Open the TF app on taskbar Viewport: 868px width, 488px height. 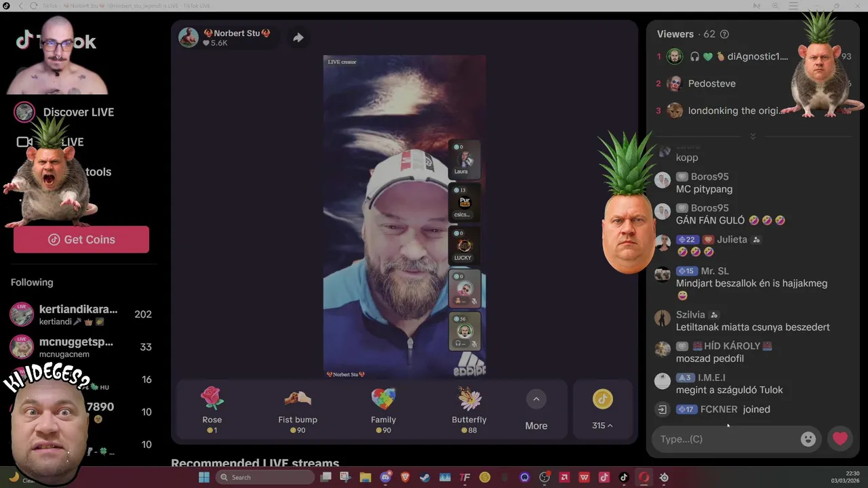click(x=465, y=477)
